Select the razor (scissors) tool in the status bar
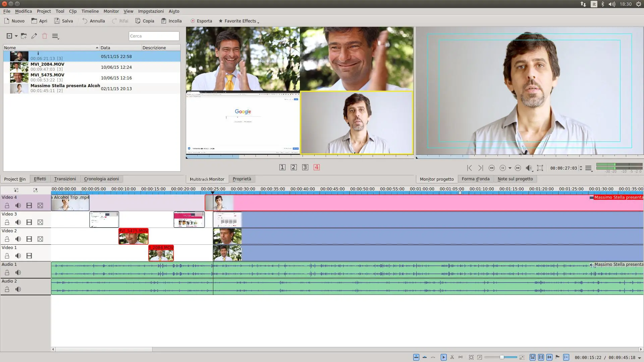 click(452, 357)
